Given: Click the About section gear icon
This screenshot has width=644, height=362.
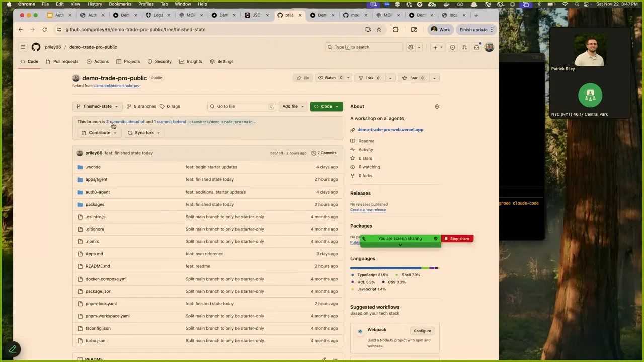Looking at the screenshot, I should click(437, 106).
